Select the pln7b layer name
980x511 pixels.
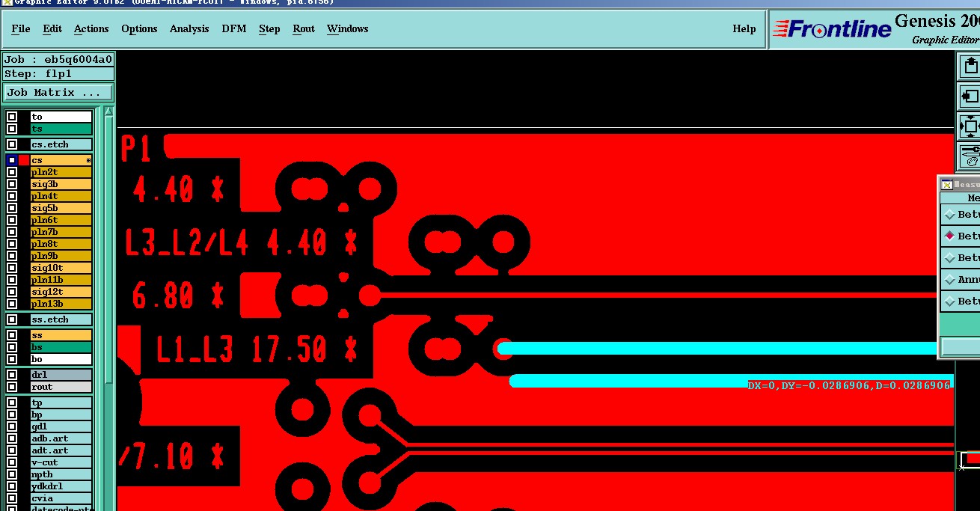(x=61, y=232)
